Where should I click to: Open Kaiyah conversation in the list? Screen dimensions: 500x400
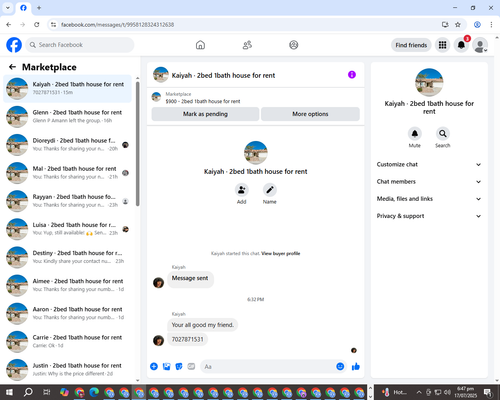(x=67, y=88)
